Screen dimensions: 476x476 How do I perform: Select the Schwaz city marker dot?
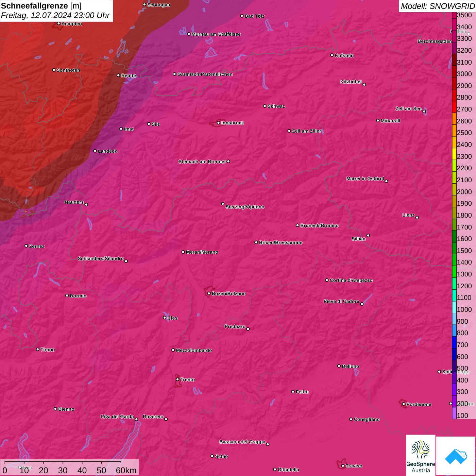coord(265,106)
